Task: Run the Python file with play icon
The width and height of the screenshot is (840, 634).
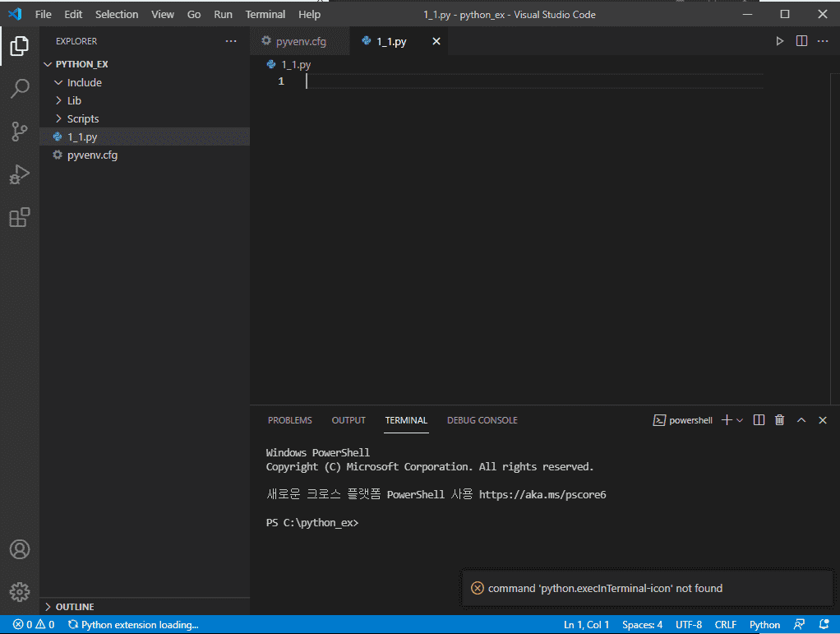Action: [780, 41]
